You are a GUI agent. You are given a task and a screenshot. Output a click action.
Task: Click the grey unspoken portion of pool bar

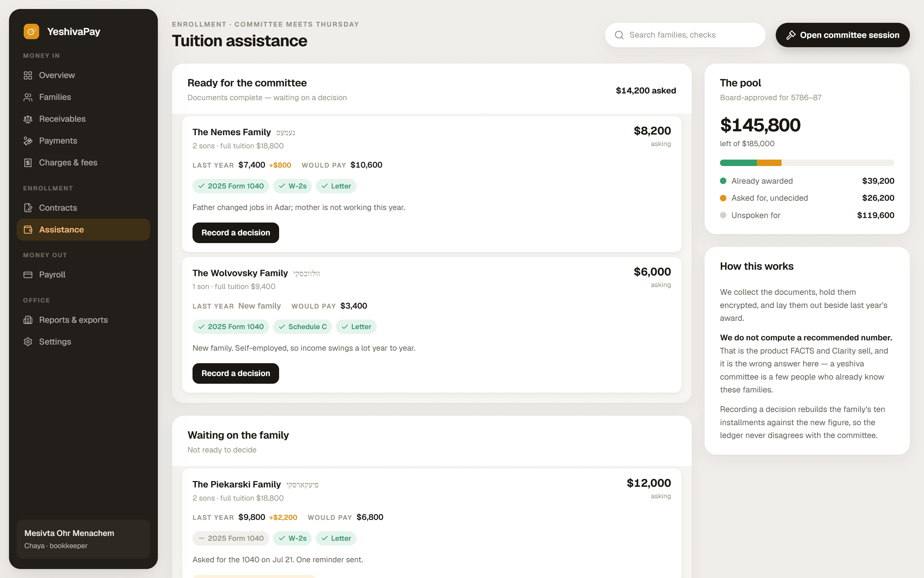pyautogui.click(x=838, y=163)
